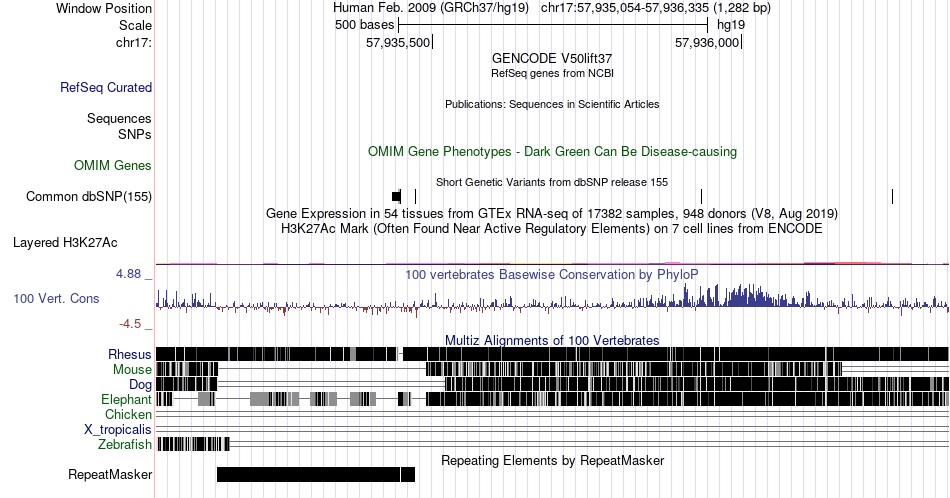Screen dimensions: 950x498
Task: Click the RefSeq genes from NCBI title
Action: point(552,73)
